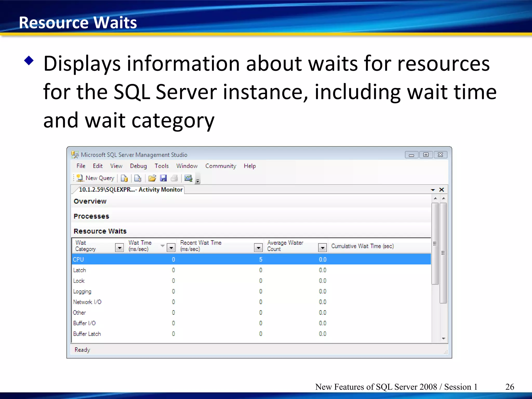Click the Print icon in toolbar
532x399 pixels.
click(x=174, y=178)
